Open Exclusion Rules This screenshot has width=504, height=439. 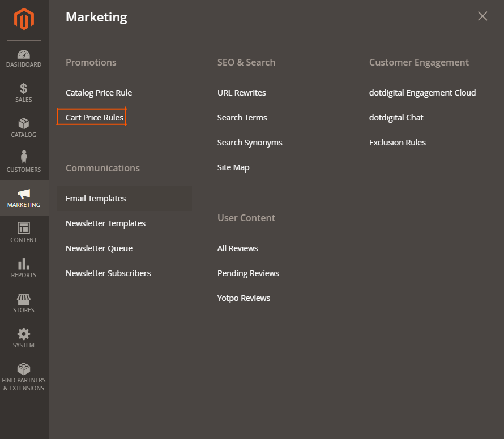point(398,143)
